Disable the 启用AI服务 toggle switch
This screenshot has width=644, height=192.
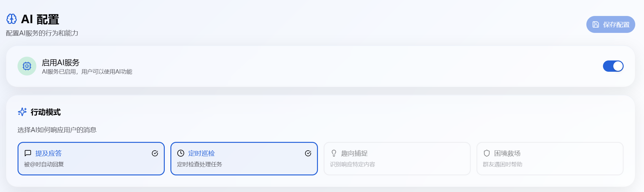[613, 66]
